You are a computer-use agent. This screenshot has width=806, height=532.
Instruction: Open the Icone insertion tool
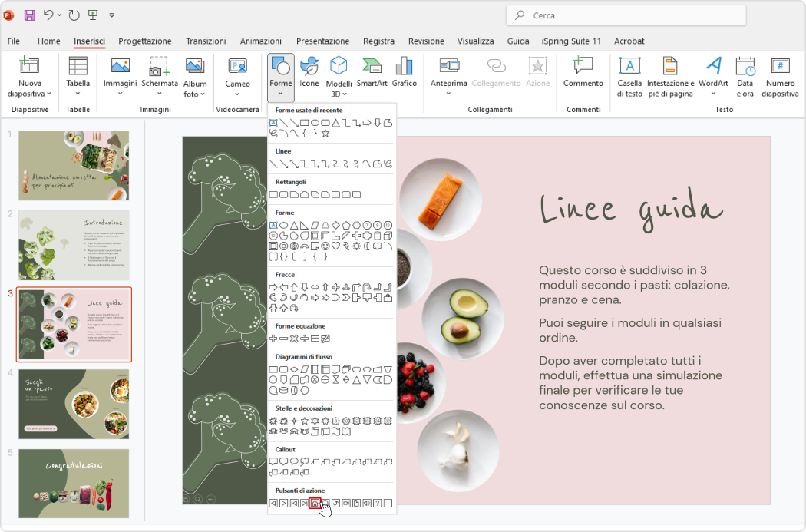click(x=309, y=73)
